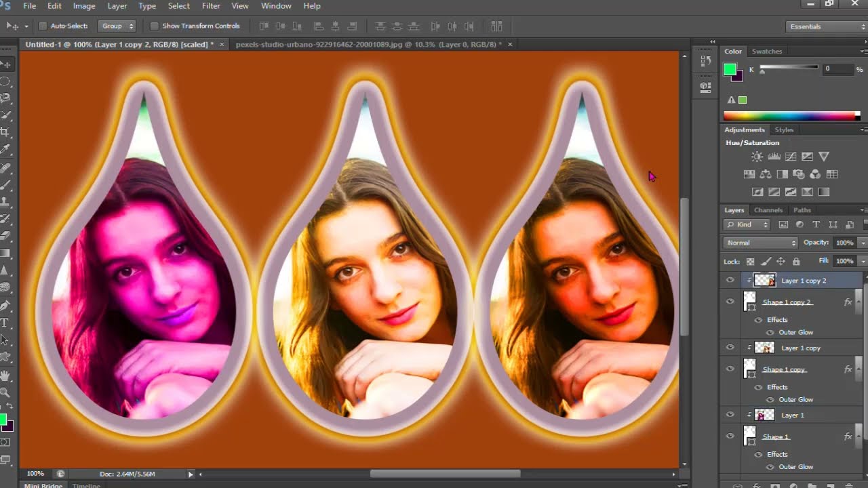868x488 pixels.
Task: Toggle visibility of Shape 1 layer
Action: point(730,436)
